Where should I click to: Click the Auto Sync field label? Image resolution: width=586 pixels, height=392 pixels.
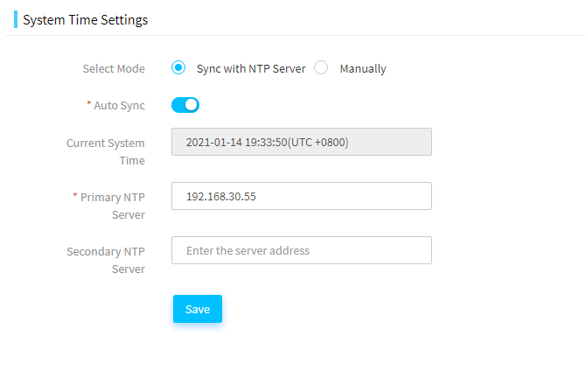click(x=119, y=106)
